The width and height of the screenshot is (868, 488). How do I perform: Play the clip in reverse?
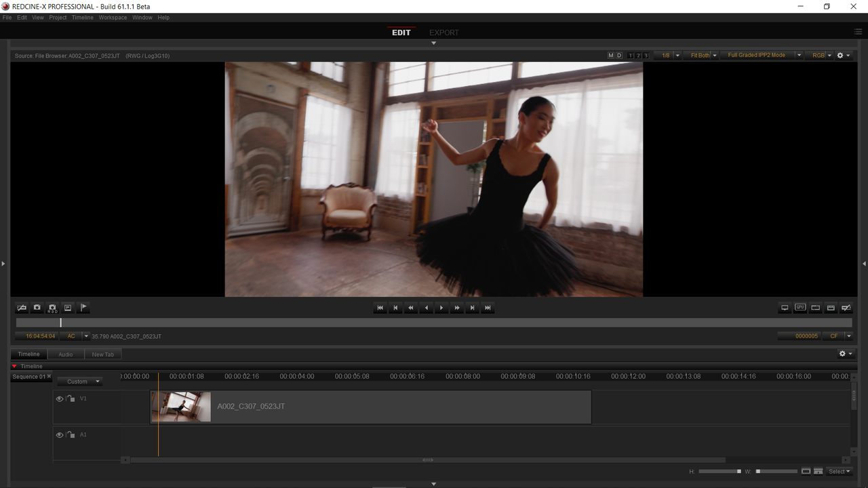(x=427, y=308)
